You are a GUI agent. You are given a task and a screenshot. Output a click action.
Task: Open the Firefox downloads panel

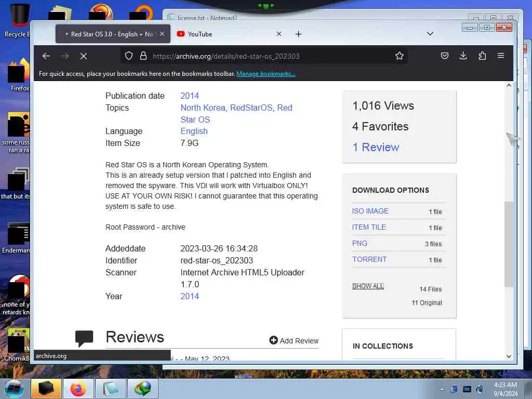point(463,56)
